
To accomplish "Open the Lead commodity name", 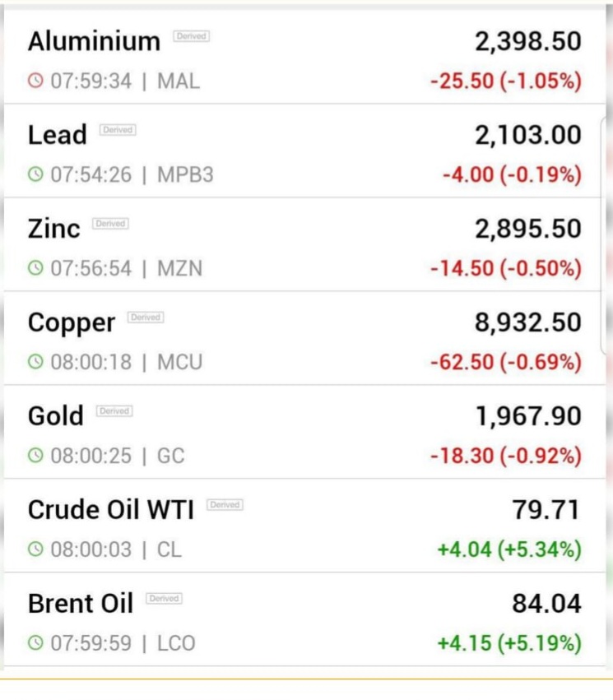I will [x=57, y=135].
